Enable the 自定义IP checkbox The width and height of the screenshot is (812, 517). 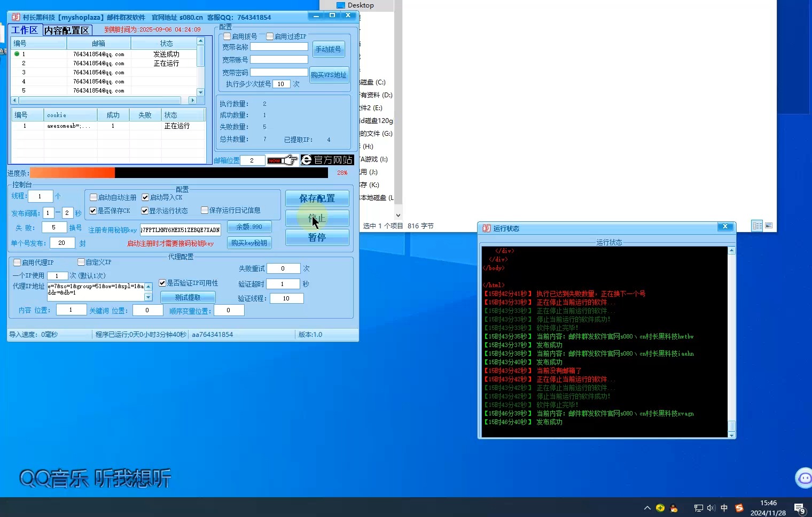click(81, 262)
